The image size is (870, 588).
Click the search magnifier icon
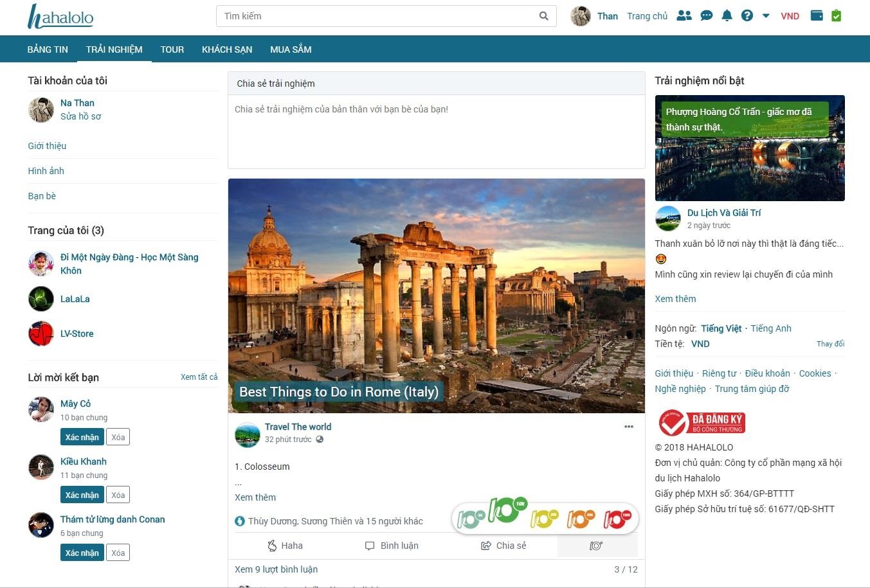[543, 16]
